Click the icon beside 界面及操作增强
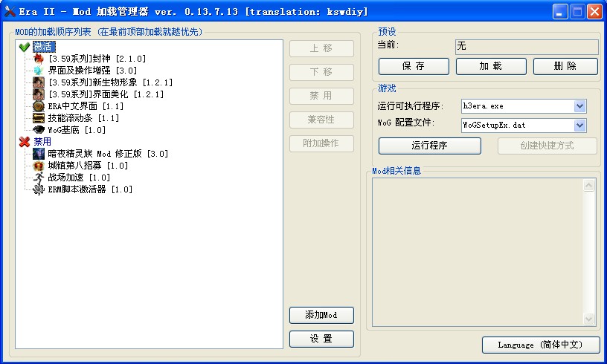Screen dimensions: 607x364 point(39,71)
